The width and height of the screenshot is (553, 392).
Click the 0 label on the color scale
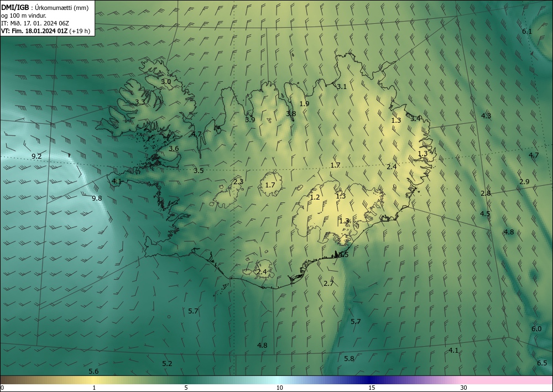(x=2, y=388)
